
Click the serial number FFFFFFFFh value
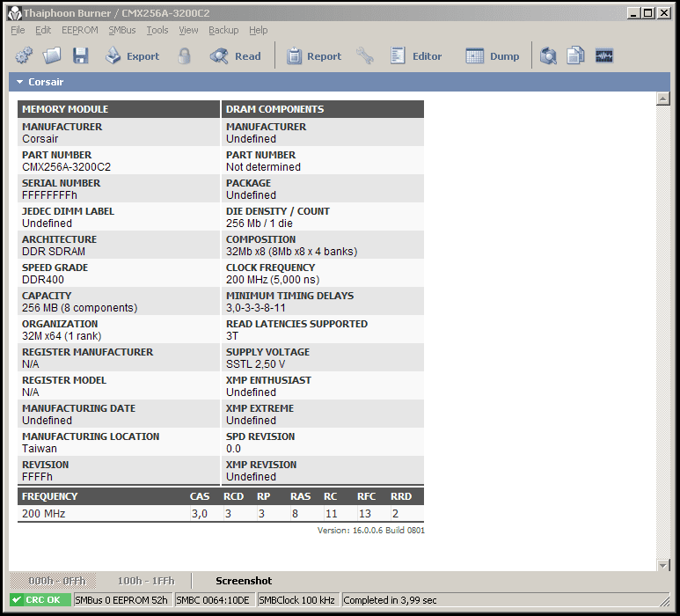[x=49, y=195]
